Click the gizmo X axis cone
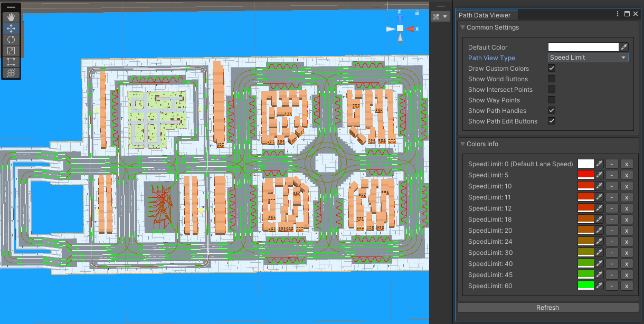This screenshot has width=644, height=324. point(410,29)
